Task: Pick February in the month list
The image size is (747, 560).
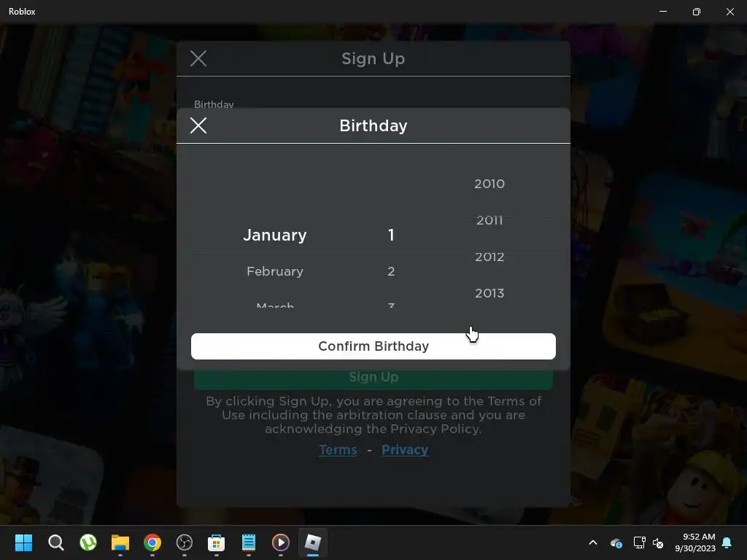Action: [275, 271]
